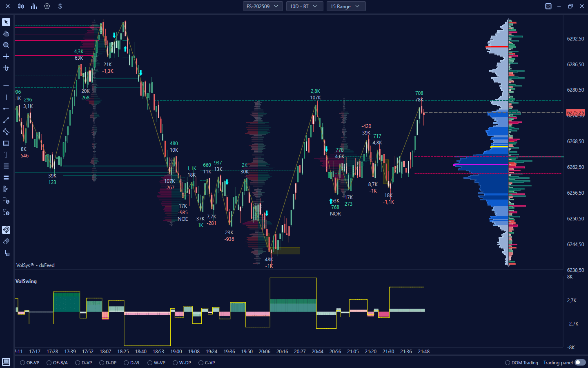Image resolution: width=588 pixels, height=368 pixels.
Task: Turn on the D-VP radio option
Action: [78, 363]
